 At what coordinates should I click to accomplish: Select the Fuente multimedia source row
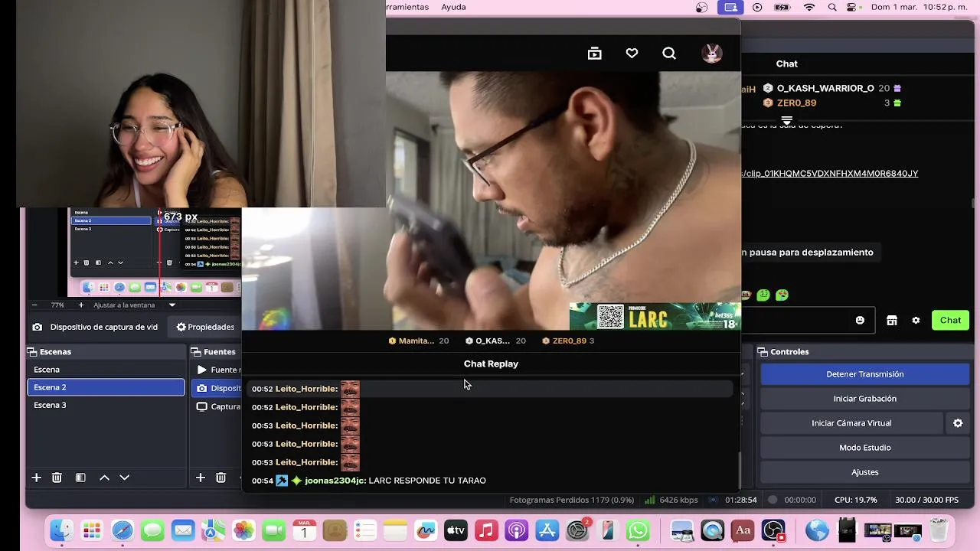tap(217, 370)
